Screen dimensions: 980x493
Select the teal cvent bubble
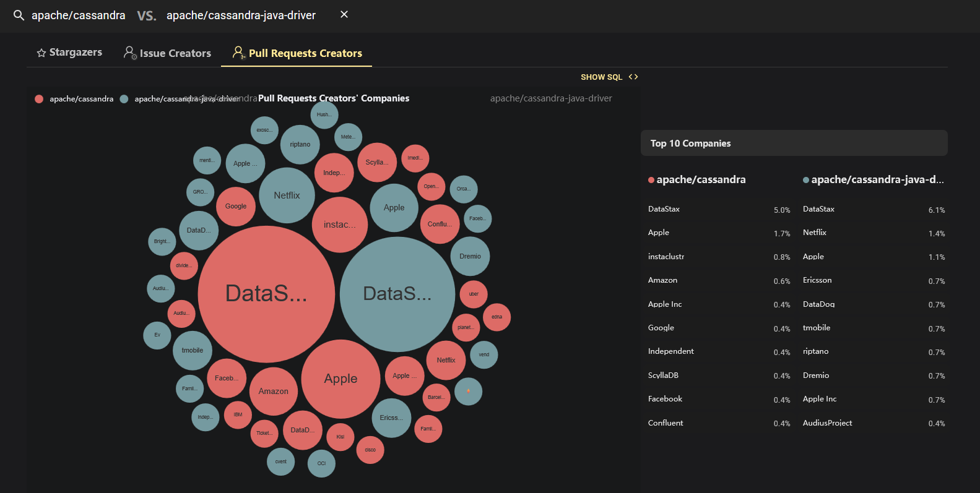[280, 462]
